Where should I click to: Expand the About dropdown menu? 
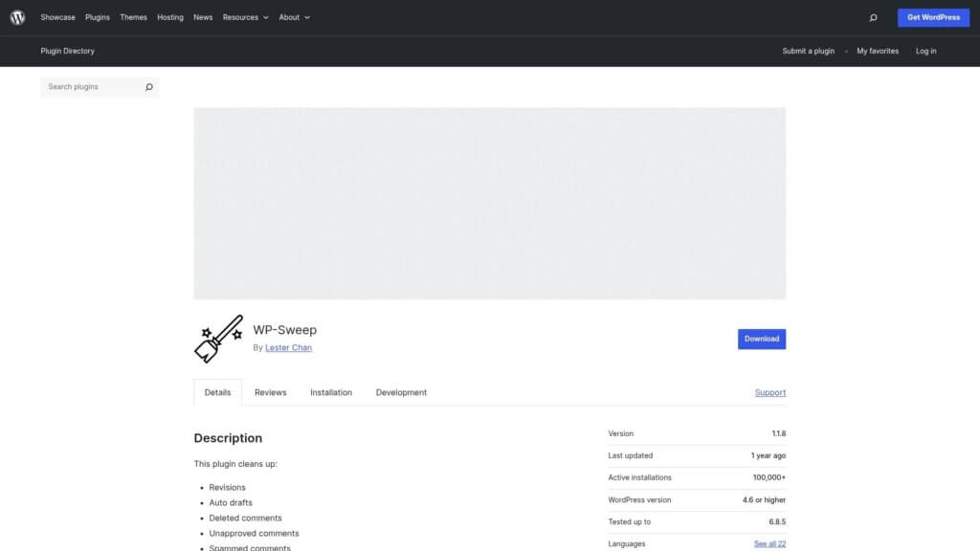tap(295, 17)
